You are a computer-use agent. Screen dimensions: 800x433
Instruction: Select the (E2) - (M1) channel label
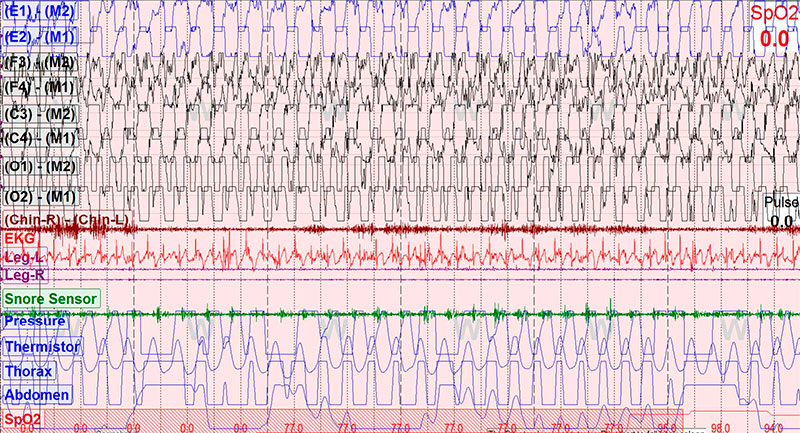[x=41, y=38]
